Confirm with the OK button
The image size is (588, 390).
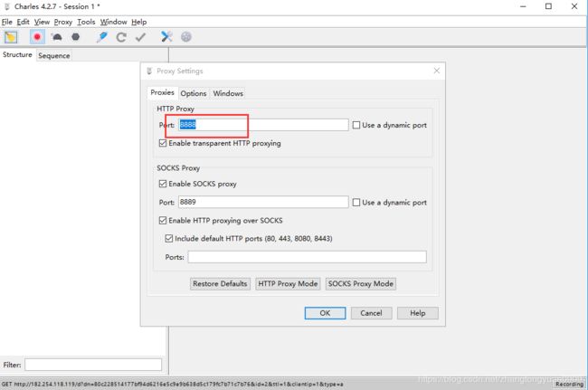[x=325, y=313]
